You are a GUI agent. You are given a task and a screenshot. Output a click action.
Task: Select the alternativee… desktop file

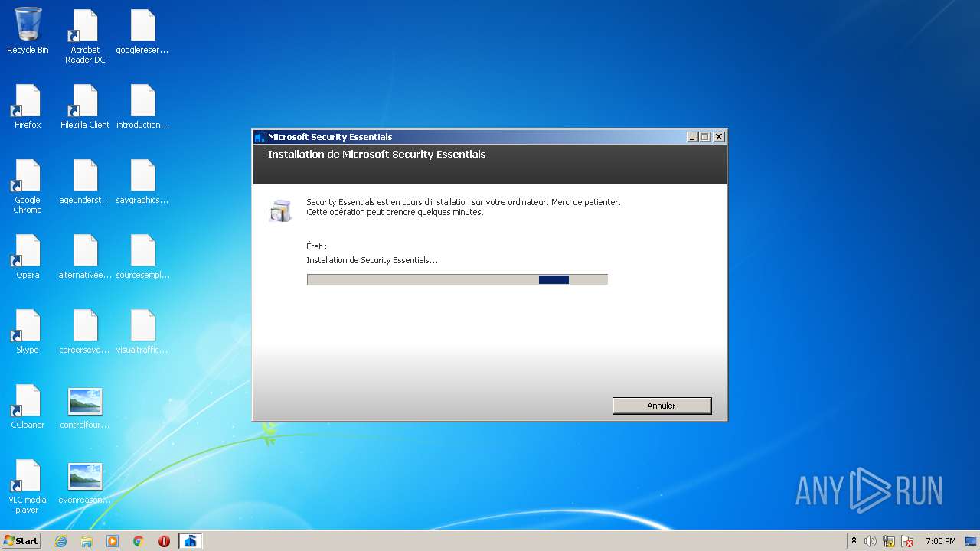(85, 256)
